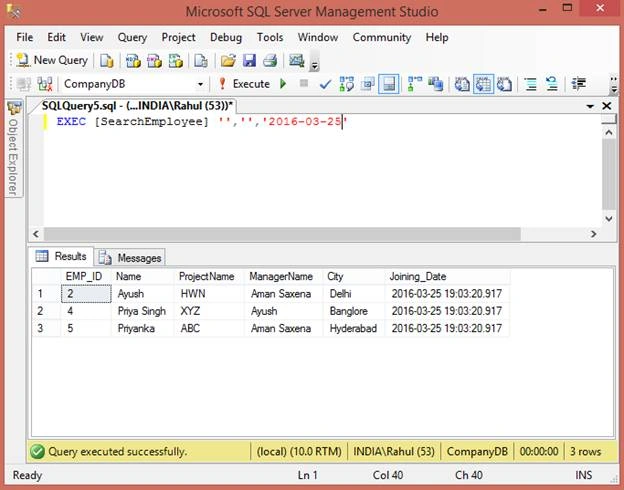Click the Comment out selected lines icon

[530, 84]
